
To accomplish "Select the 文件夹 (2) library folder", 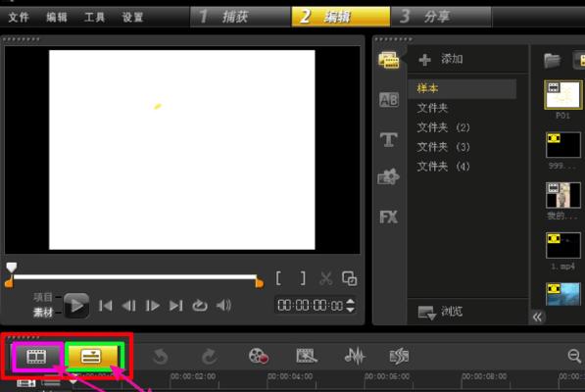I will click(443, 127).
